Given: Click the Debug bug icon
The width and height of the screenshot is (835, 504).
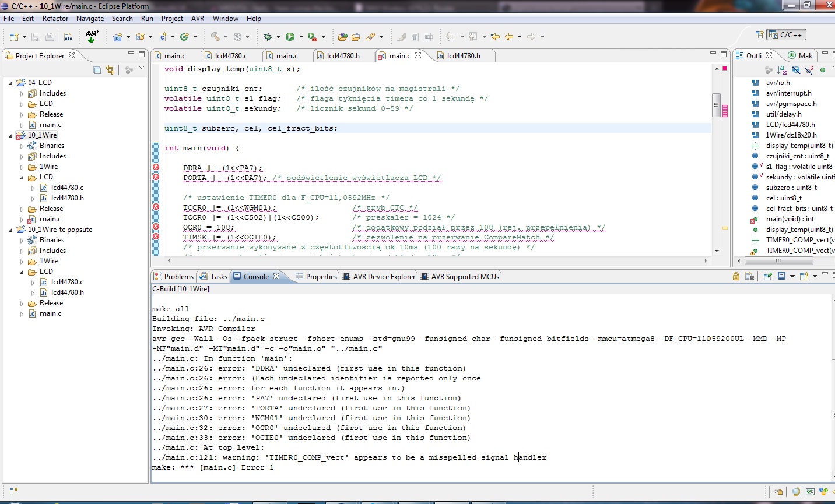Looking at the screenshot, I should tap(268, 37).
